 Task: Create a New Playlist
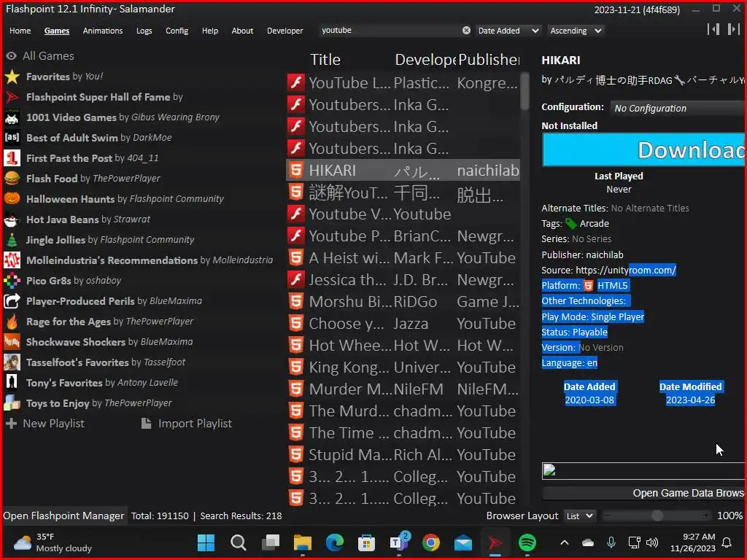pos(45,424)
